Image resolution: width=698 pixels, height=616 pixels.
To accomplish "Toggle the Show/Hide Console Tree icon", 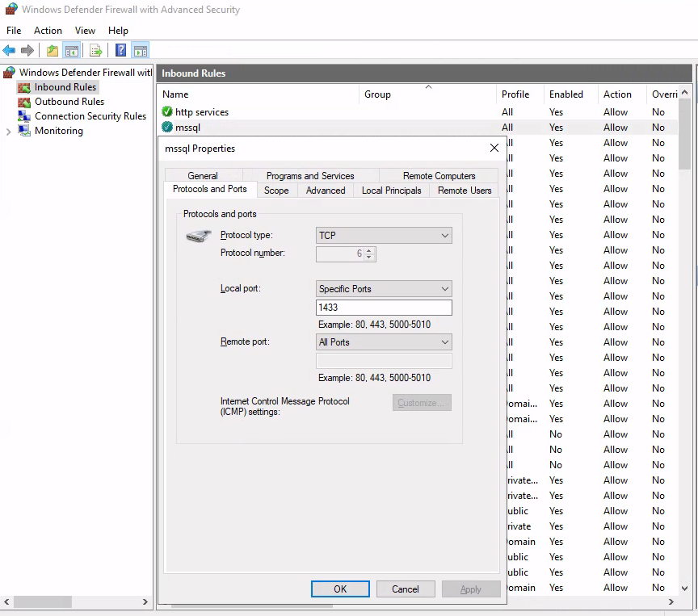I will (x=72, y=51).
